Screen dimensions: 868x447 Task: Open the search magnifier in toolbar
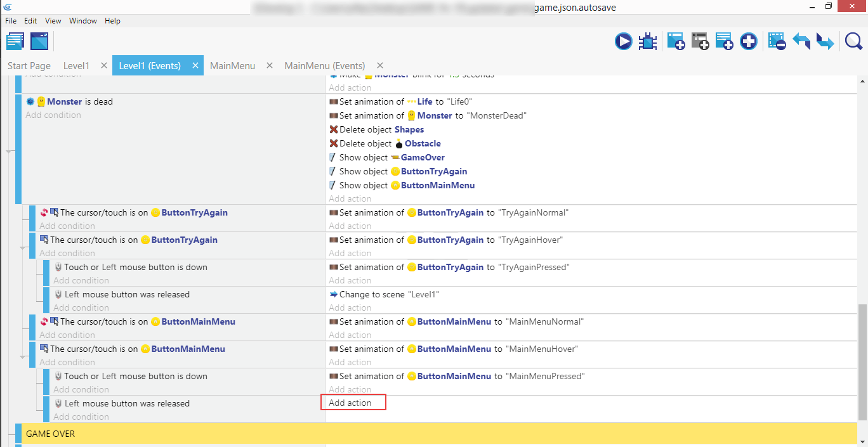pos(853,42)
